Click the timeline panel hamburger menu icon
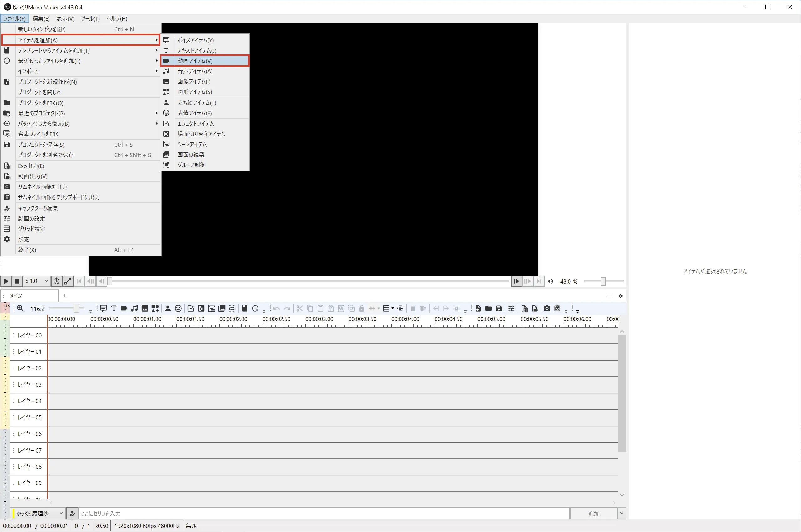The height and width of the screenshot is (532, 801). coord(609,296)
